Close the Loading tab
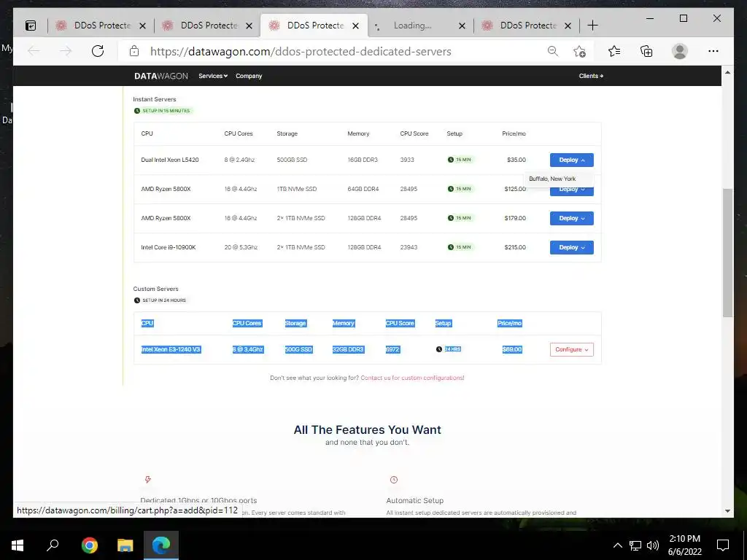 coord(462,26)
